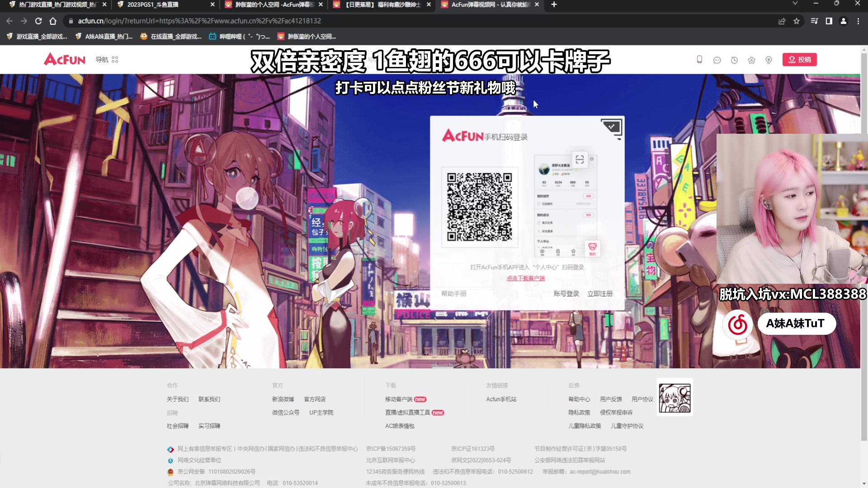Open the Acfun手机站 link
The image size is (868, 488).
pyautogui.click(x=501, y=399)
